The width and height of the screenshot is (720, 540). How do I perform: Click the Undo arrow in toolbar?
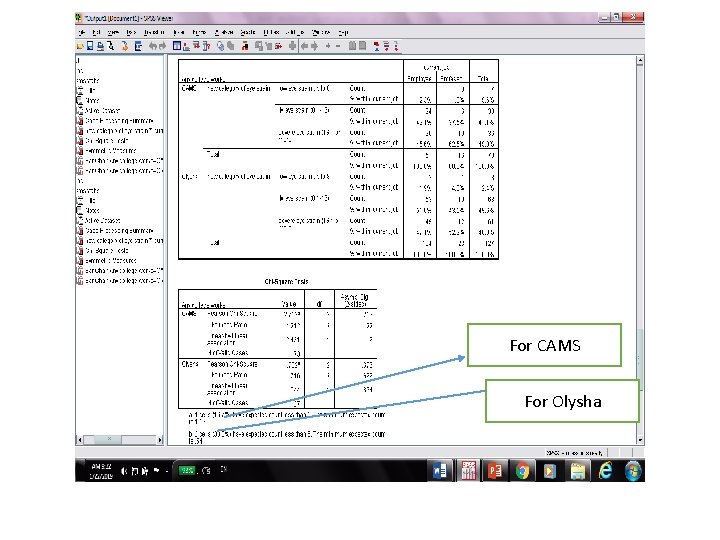pyautogui.click(x=153, y=46)
